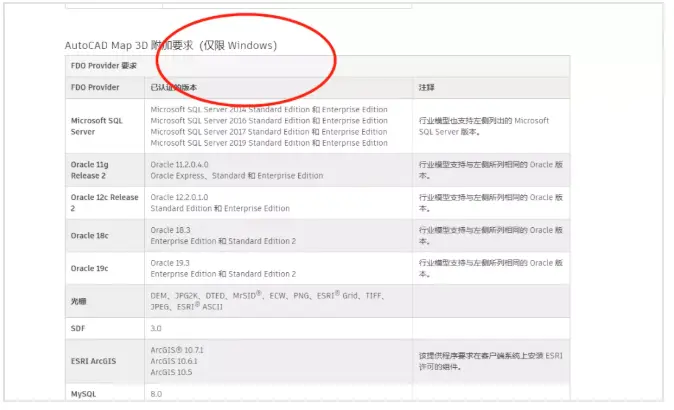Click the note mentioning 'Microsoft SQL Server 版本'
The image size is (674, 410).
point(484,126)
